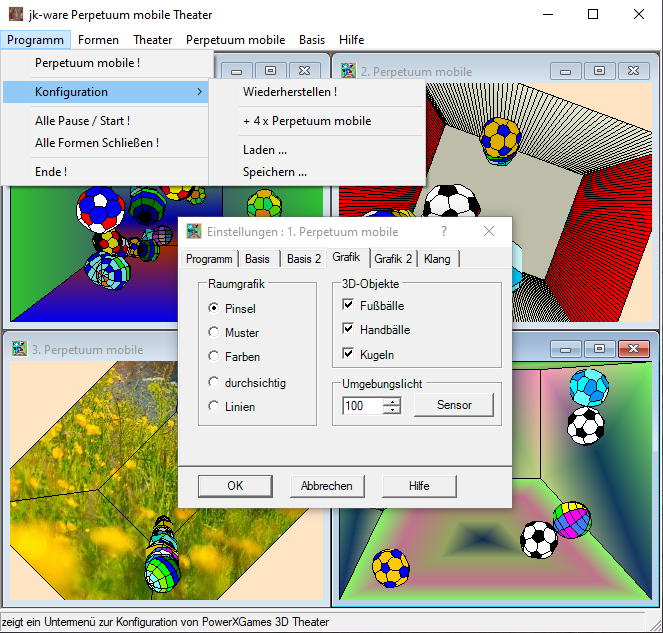Select 'Alle Pause / Start !' menu item

[106, 121]
